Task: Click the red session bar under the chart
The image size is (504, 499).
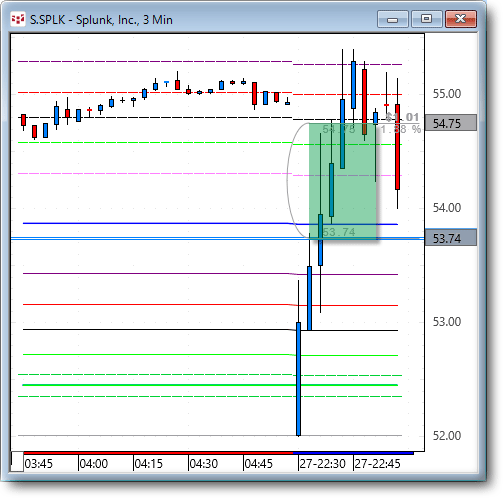Action: [158, 453]
